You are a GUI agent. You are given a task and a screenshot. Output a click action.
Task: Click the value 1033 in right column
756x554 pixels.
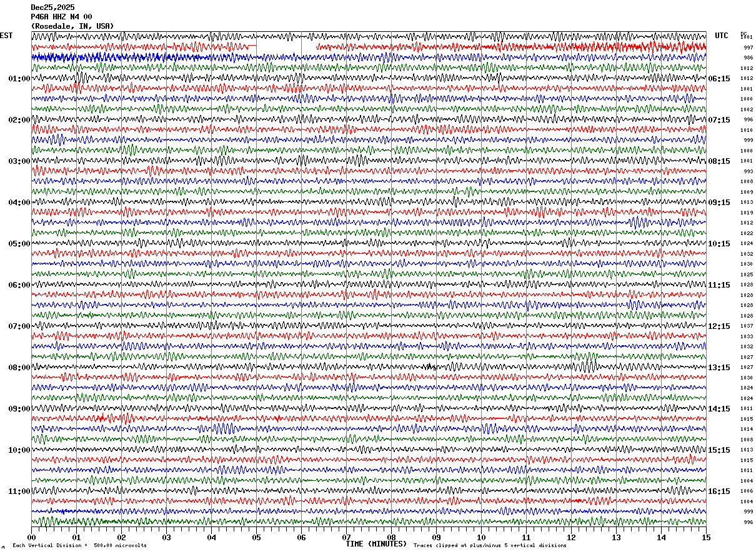(x=747, y=336)
